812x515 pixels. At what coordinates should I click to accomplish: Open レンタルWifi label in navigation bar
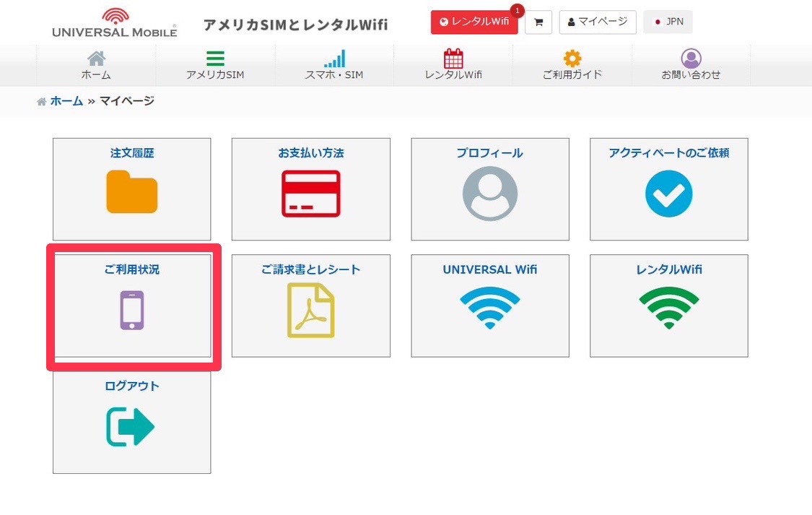pos(453,74)
